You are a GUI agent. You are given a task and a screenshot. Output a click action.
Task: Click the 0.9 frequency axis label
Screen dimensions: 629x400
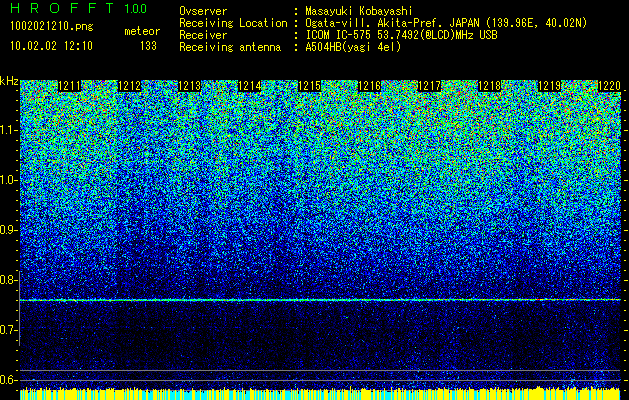(x=8, y=230)
